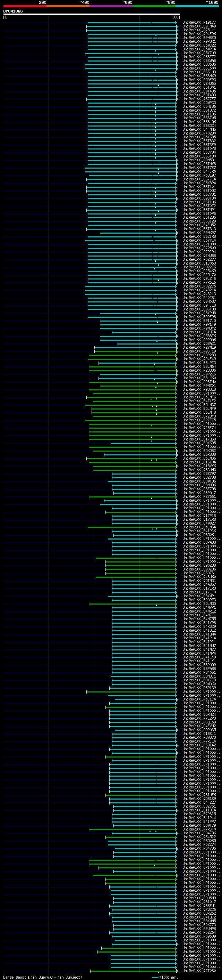The image size is (222, 980).
Task: Open the hit UniRef100_C1BVY6
Action: coord(199,466)
